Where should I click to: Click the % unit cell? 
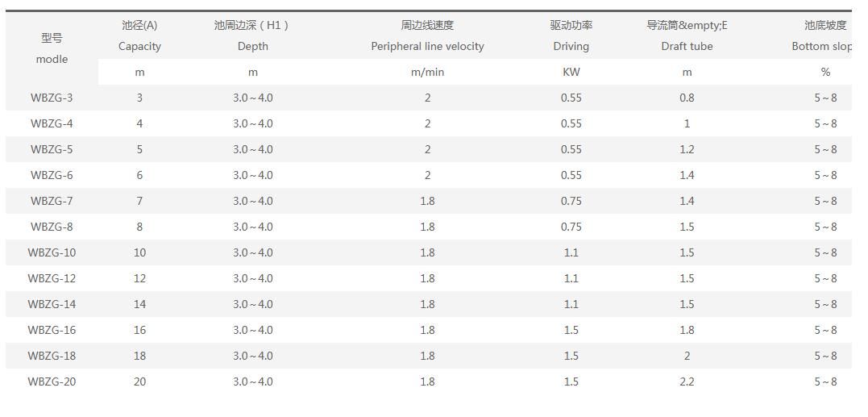[x=825, y=72]
